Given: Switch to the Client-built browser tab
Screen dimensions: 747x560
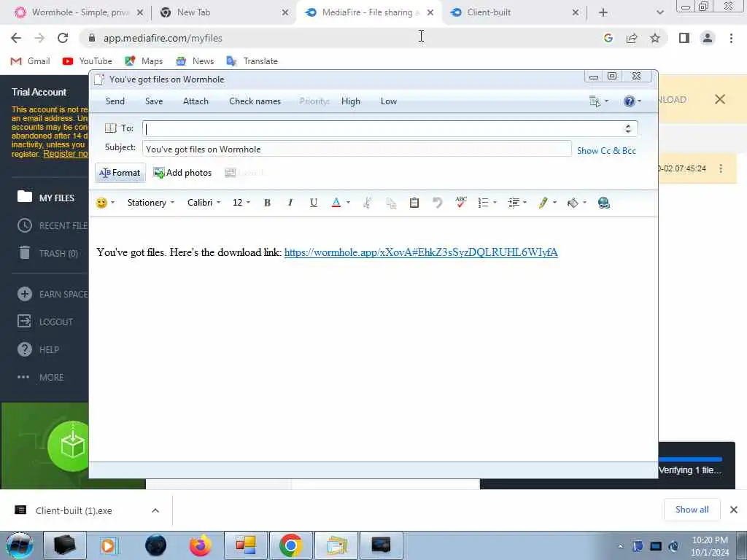Looking at the screenshot, I should [514, 12].
